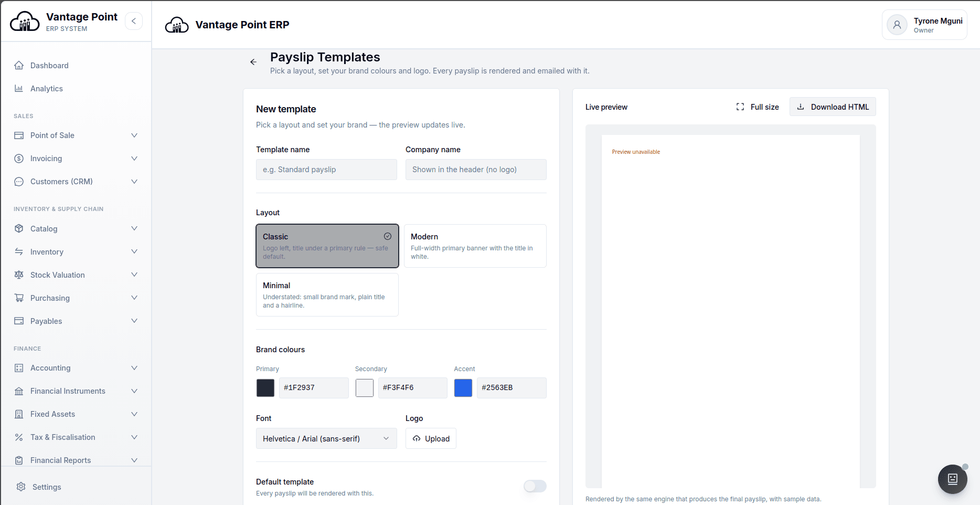Viewport: 980px width, 505px height.
Task: Click the Dashboard home icon
Action: [x=19, y=65]
